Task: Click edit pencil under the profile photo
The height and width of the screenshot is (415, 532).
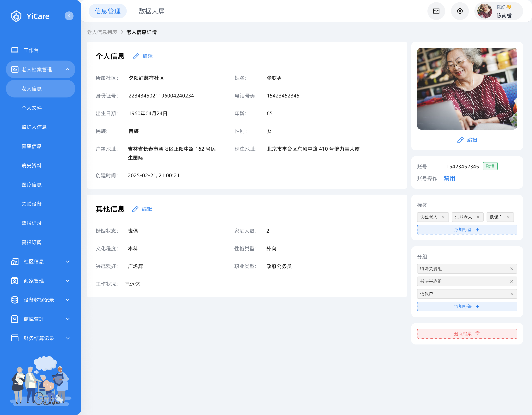Action: [x=460, y=140]
